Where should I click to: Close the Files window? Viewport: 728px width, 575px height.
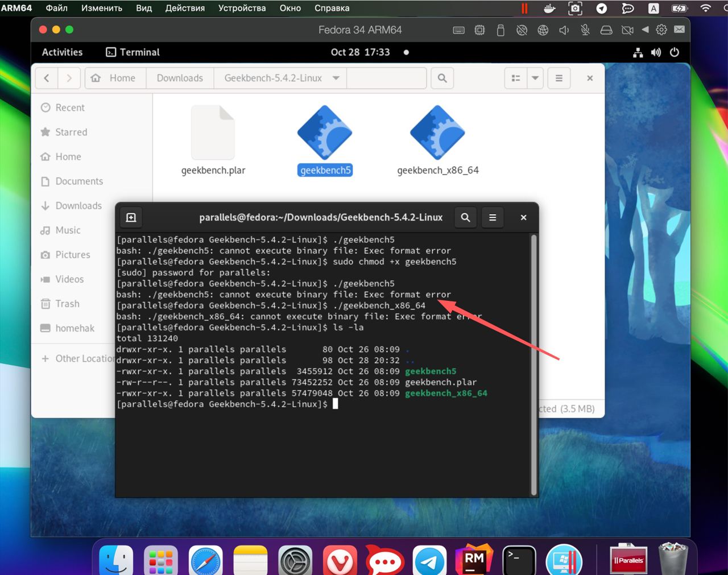point(590,78)
